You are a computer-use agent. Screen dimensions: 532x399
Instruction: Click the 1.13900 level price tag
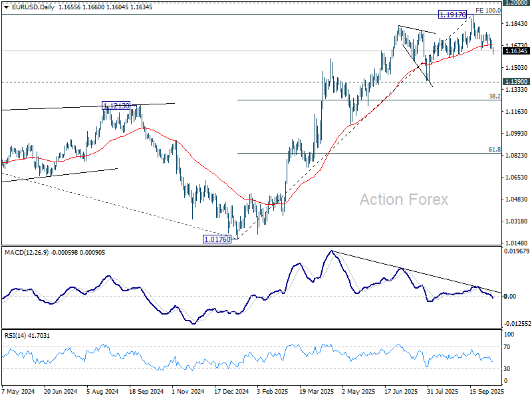tap(517, 81)
